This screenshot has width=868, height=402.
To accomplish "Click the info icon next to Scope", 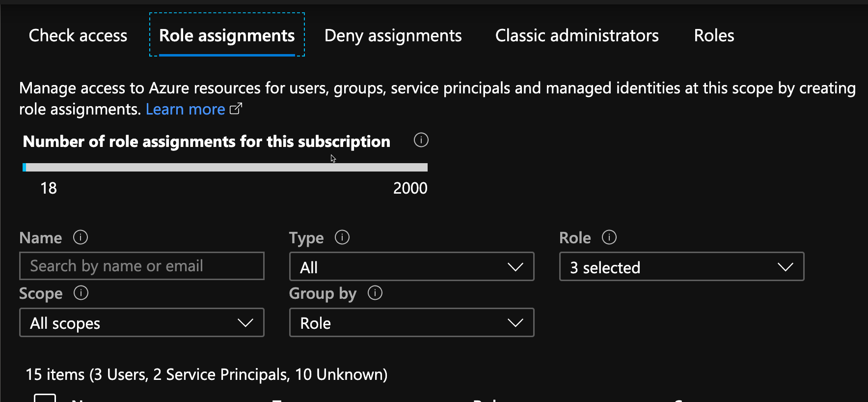I will pyautogui.click(x=81, y=293).
